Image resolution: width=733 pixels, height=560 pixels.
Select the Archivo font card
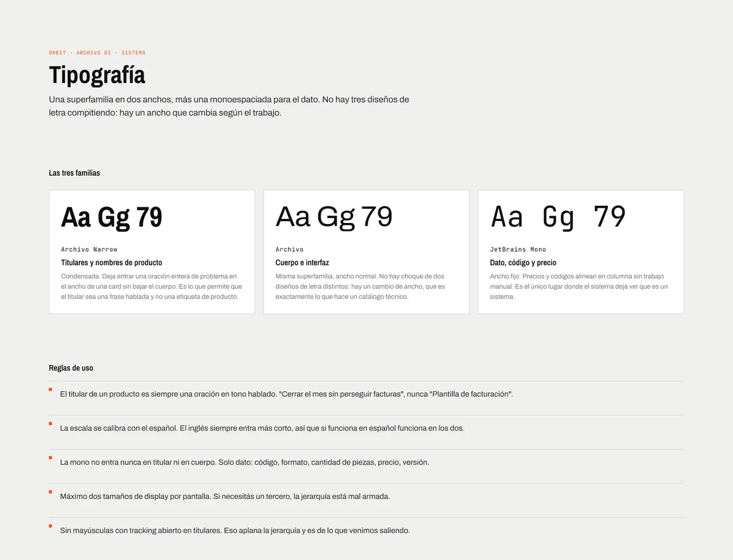pos(366,252)
